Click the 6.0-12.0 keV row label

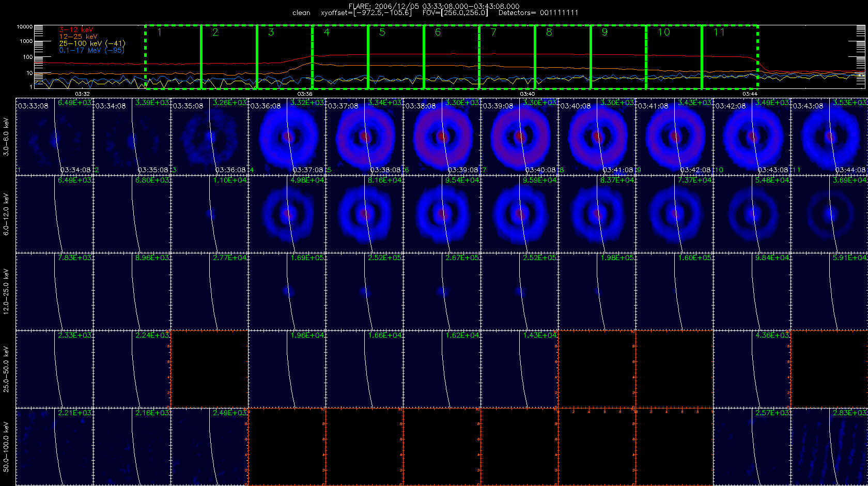pyautogui.click(x=6, y=214)
